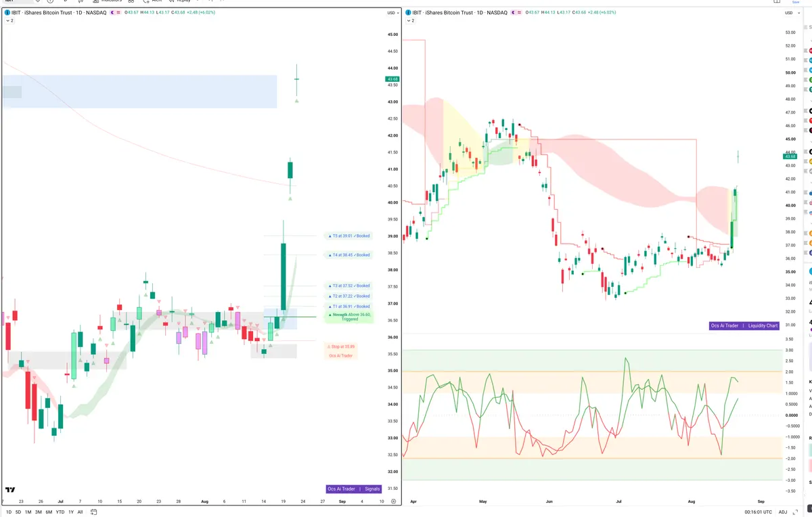Select the 1M time range
Image resolution: width=812 pixels, height=517 pixels.
pyautogui.click(x=28, y=512)
